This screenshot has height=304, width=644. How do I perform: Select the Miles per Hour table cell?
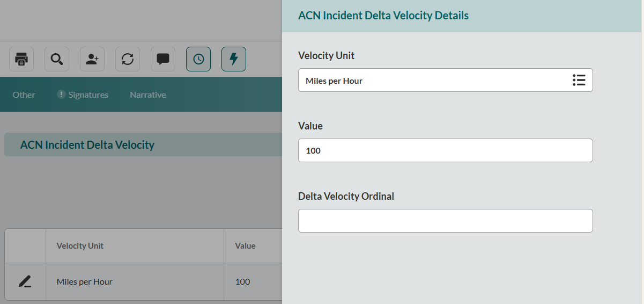tap(85, 282)
